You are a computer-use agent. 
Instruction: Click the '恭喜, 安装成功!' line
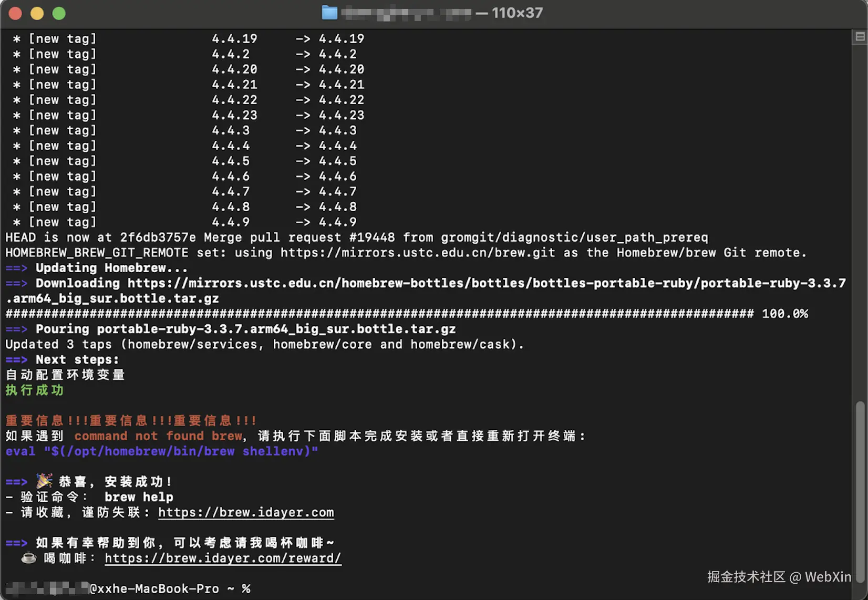[x=88, y=482]
